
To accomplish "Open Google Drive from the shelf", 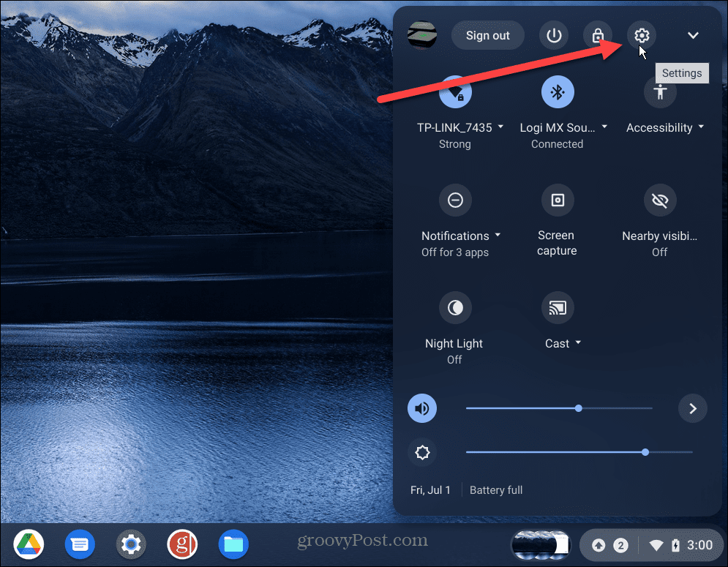I will point(29,544).
